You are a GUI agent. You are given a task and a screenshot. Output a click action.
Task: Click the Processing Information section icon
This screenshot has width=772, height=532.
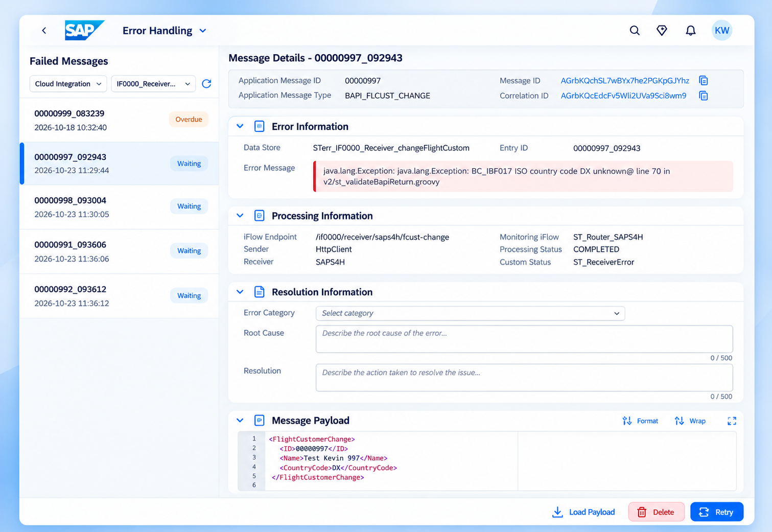[259, 216]
